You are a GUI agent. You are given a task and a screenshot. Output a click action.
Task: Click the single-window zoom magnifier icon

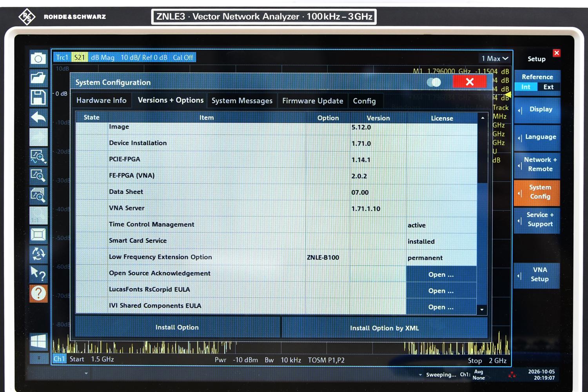click(38, 176)
